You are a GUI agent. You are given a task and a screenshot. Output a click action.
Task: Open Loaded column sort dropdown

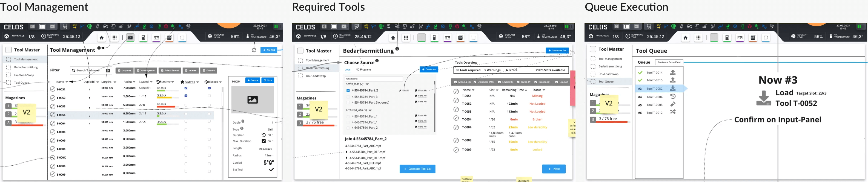click(151, 82)
